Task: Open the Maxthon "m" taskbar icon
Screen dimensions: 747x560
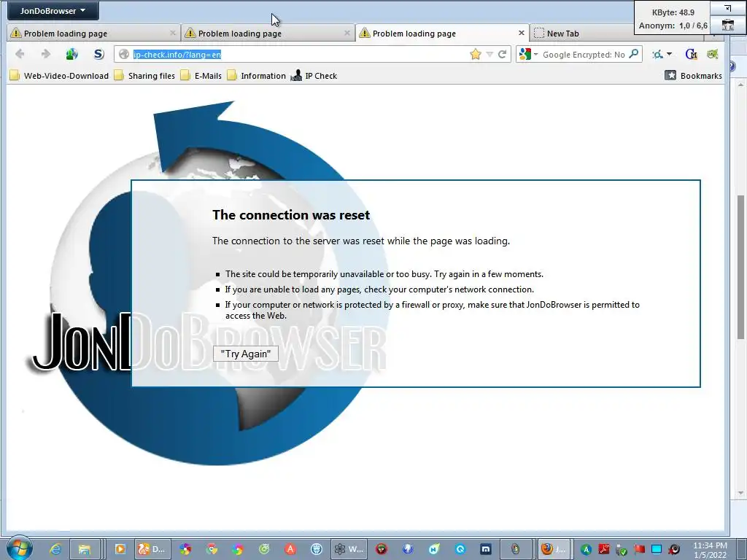Action: point(485,549)
